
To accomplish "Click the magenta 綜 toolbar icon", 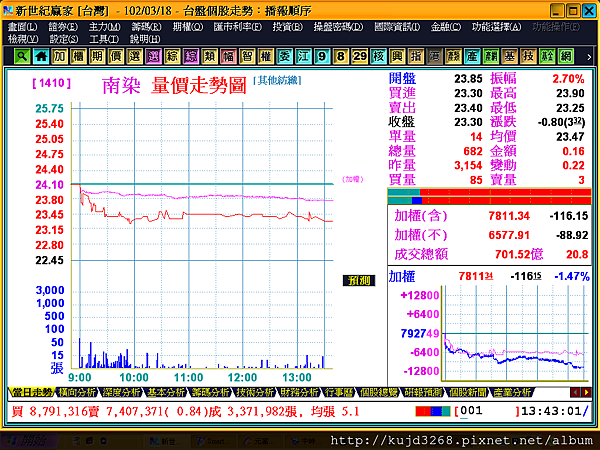I will coord(191,57).
